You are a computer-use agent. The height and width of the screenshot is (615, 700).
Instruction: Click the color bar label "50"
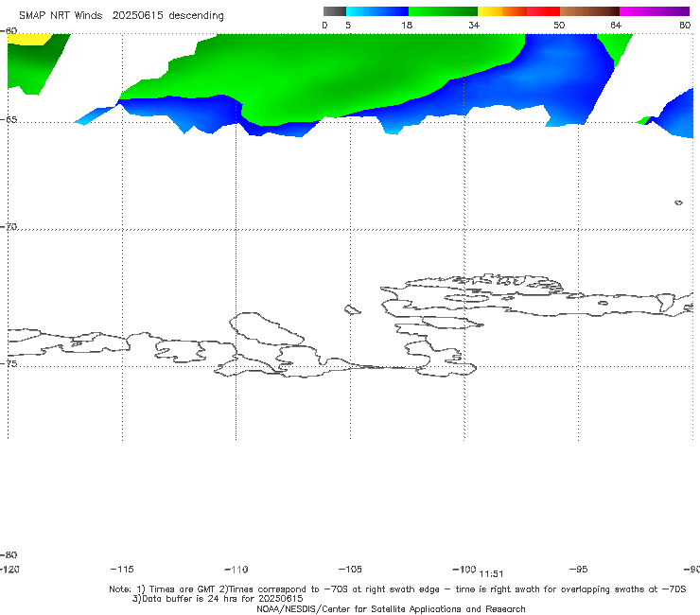[x=559, y=26]
